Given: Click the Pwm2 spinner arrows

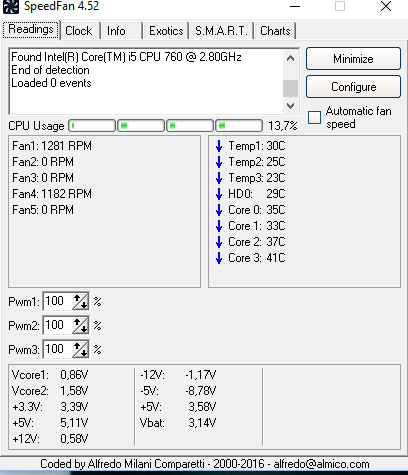Looking at the screenshot, I should point(80,325).
